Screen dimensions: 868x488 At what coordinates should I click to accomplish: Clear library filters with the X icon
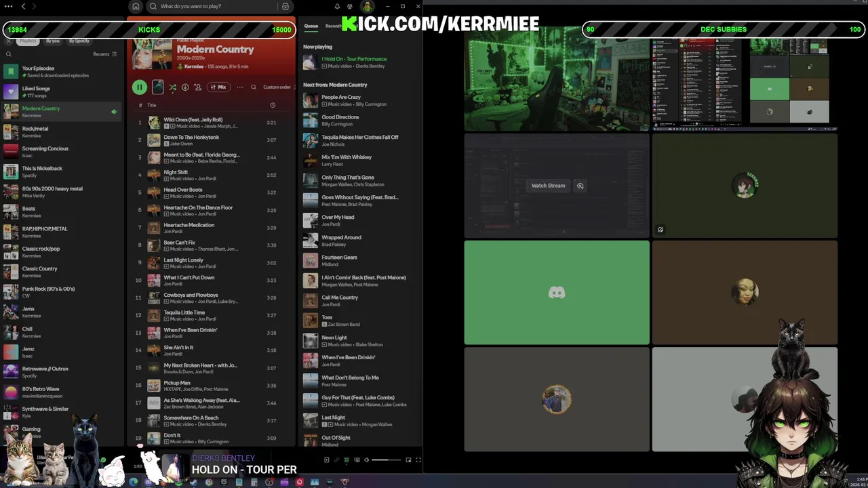tap(8, 41)
